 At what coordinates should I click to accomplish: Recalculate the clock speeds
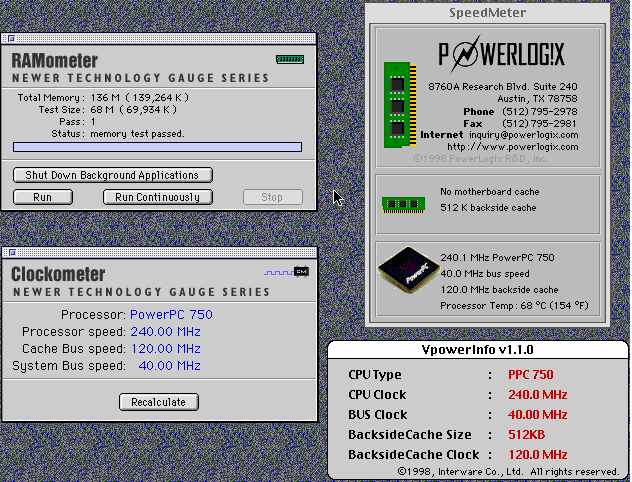tap(159, 402)
